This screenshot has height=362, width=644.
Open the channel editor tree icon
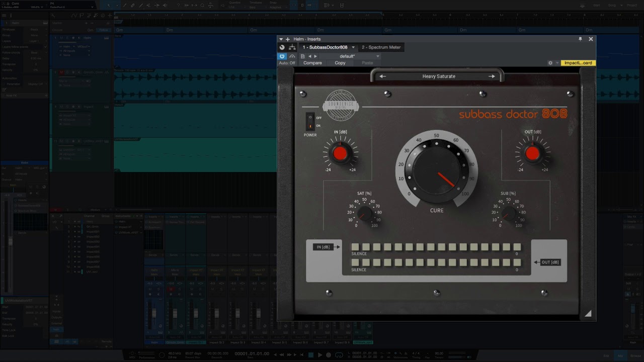tap(292, 47)
